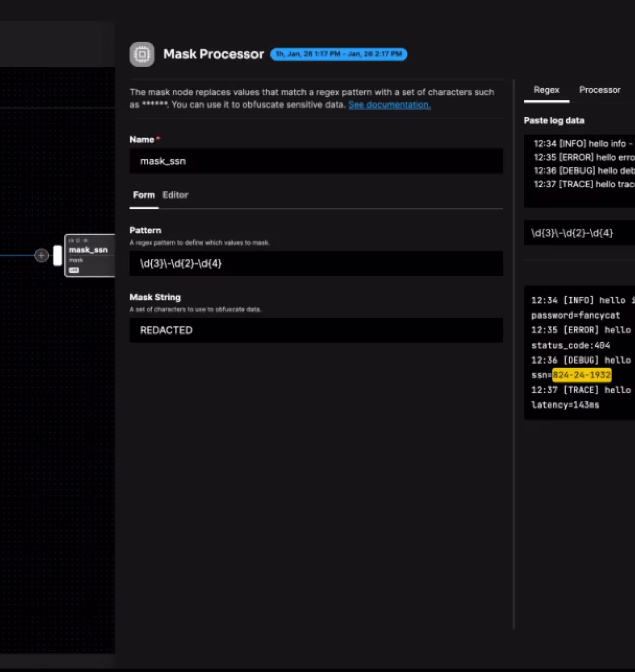This screenshot has width=635, height=672.
Task: Click the plus icon on the node connection line
Action: tap(41, 255)
